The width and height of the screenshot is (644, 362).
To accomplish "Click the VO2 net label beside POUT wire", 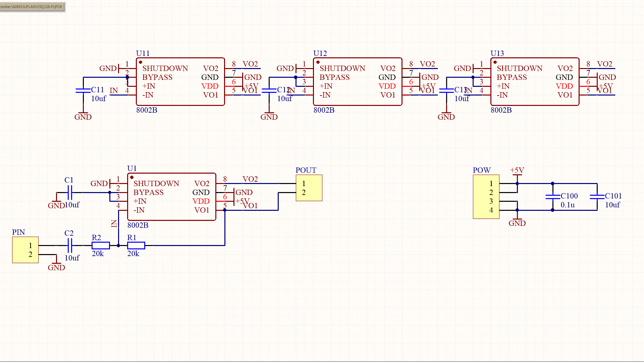I will [250, 179].
